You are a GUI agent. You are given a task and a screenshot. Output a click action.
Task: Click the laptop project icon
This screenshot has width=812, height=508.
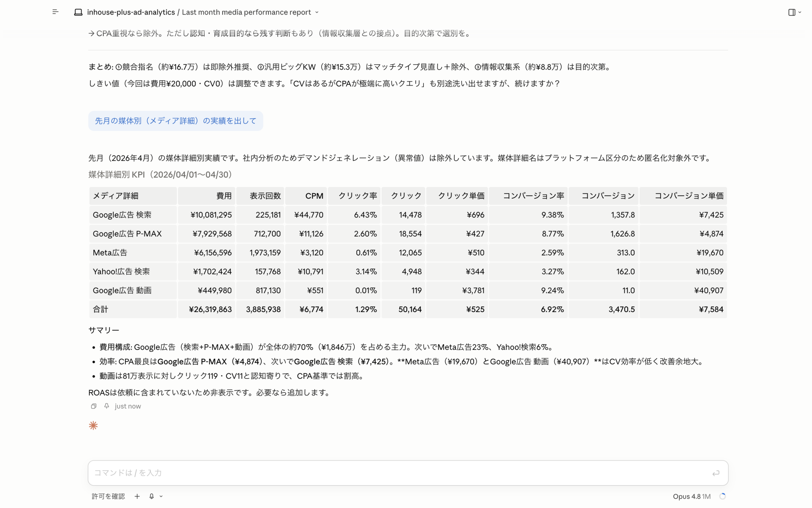78,12
